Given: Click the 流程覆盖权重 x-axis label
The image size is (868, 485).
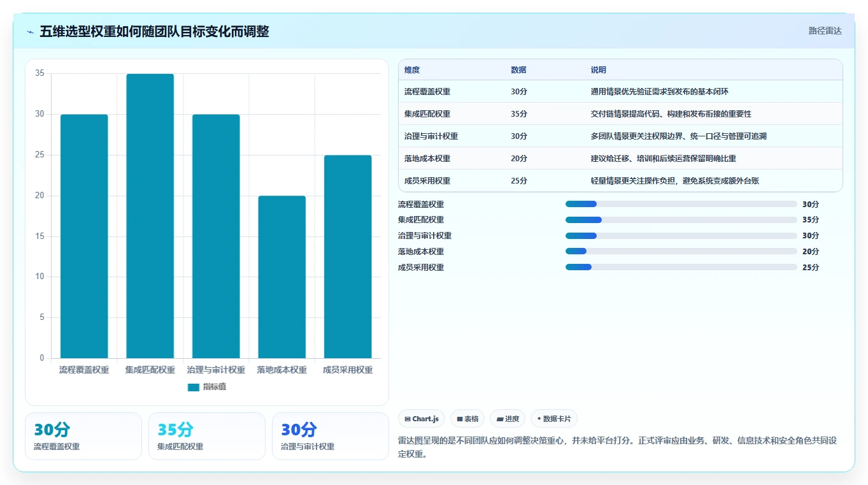Looking at the screenshot, I should click(x=84, y=370).
